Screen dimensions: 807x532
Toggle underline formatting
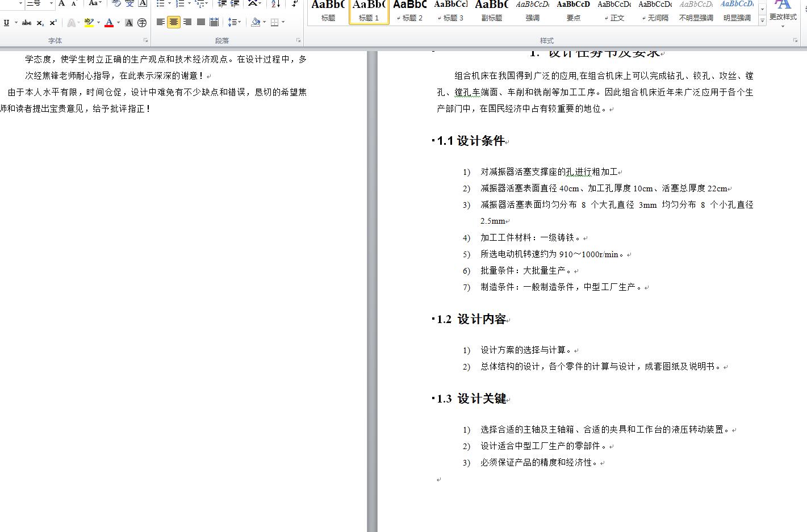(6, 23)
